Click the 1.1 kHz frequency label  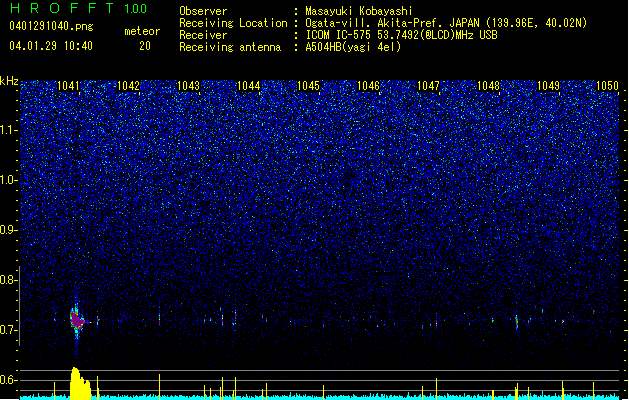9,130
